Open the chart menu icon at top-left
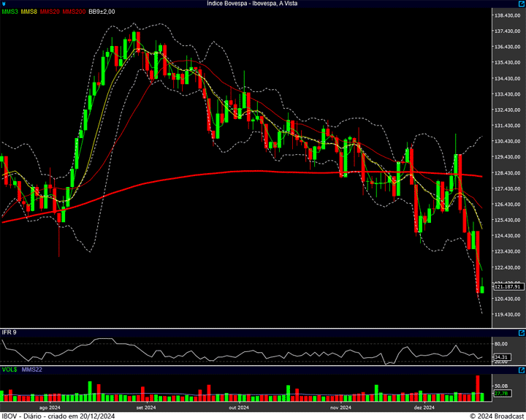The image size is (526, 420). click(4, 4)
